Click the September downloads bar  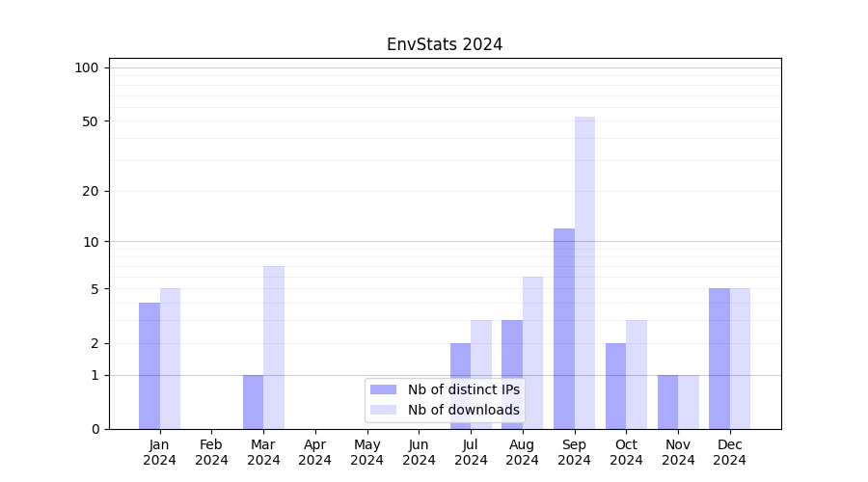click(584, 273)
